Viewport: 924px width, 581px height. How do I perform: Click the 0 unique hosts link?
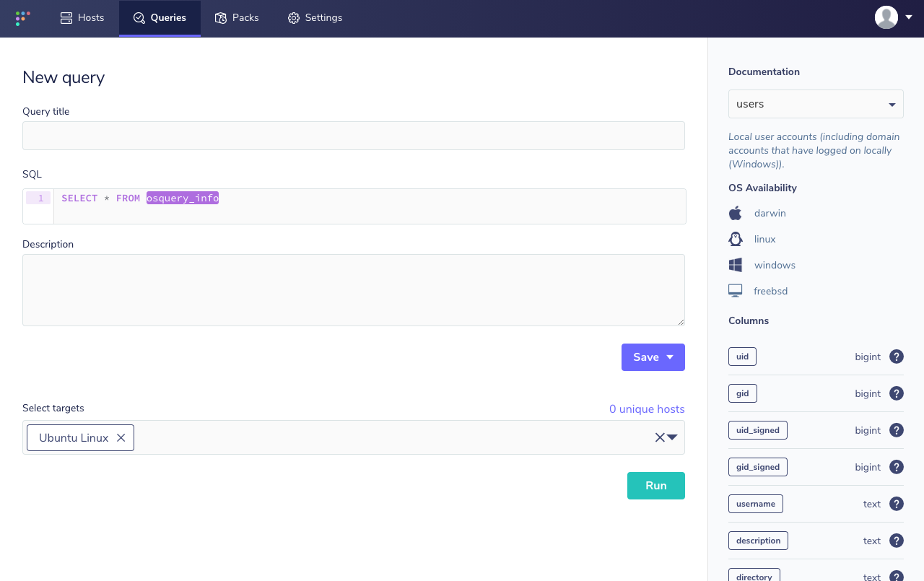647,409
